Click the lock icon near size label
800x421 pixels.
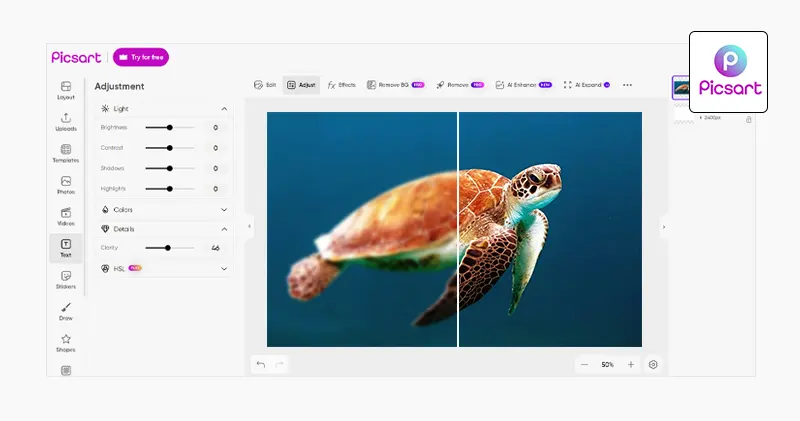(748, 119)
